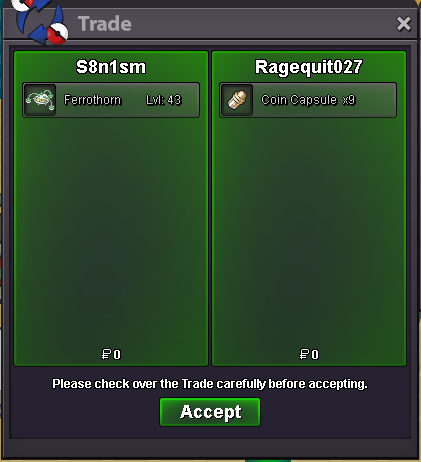
Task: Click Ragequit027's ₽0 money amount
Action: (x=309, y=354)
